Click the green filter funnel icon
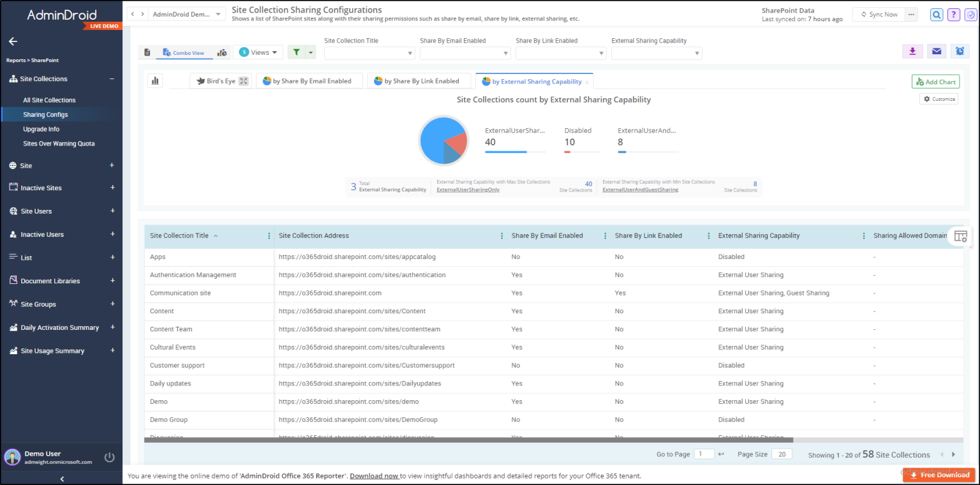The width and height of the screenshot is (980, 485). click(x=297, y=52)
